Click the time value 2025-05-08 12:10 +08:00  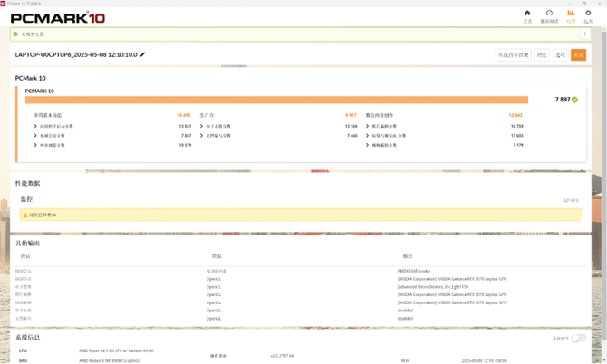(x=485, y=360)
